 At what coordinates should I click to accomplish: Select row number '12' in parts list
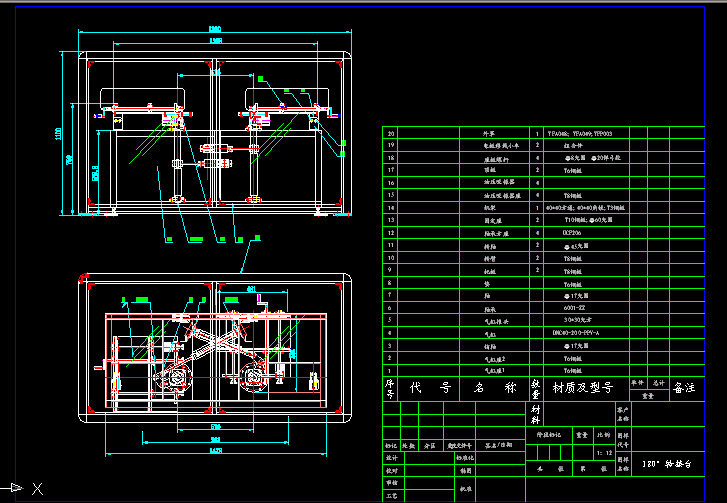point(390,233)
